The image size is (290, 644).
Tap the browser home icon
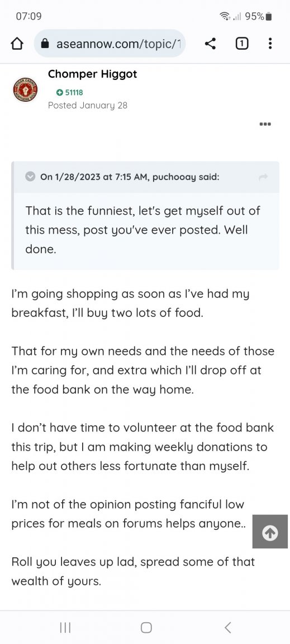click(17, 44)
